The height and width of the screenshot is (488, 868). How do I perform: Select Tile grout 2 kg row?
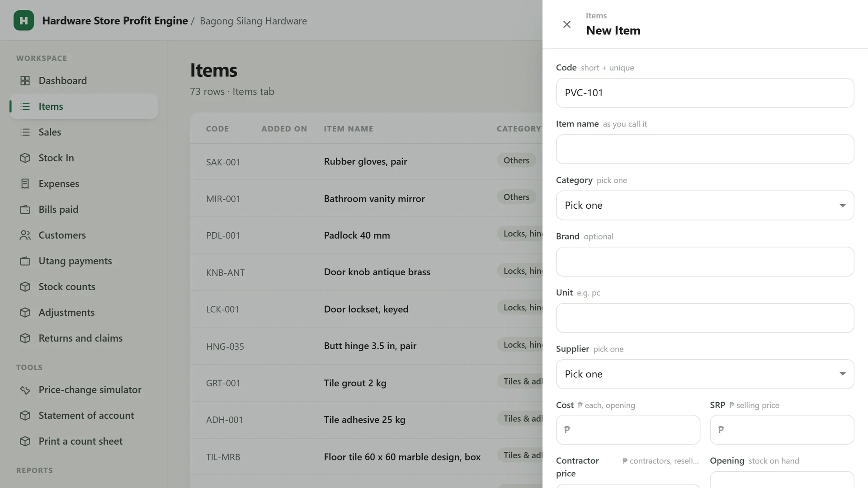tap(366, 383)
